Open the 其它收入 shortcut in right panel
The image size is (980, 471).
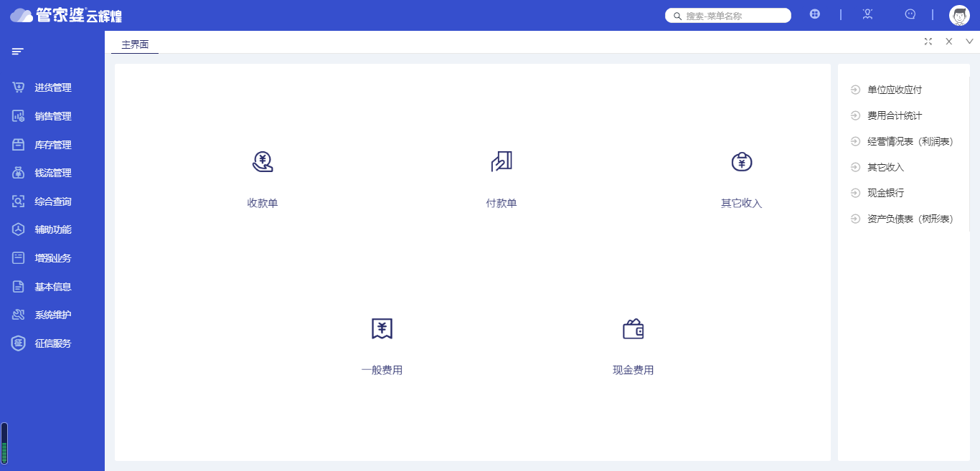(885, 167)
